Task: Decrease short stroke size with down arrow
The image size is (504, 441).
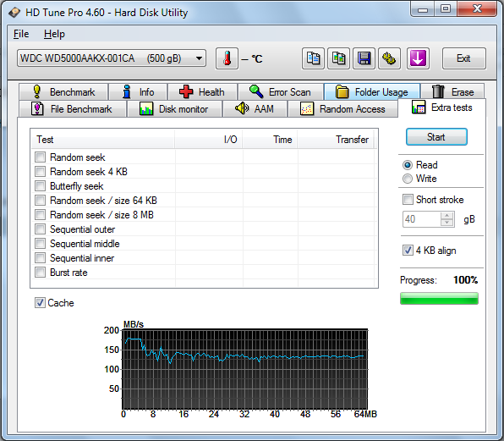Action: [x=446, y=223]
